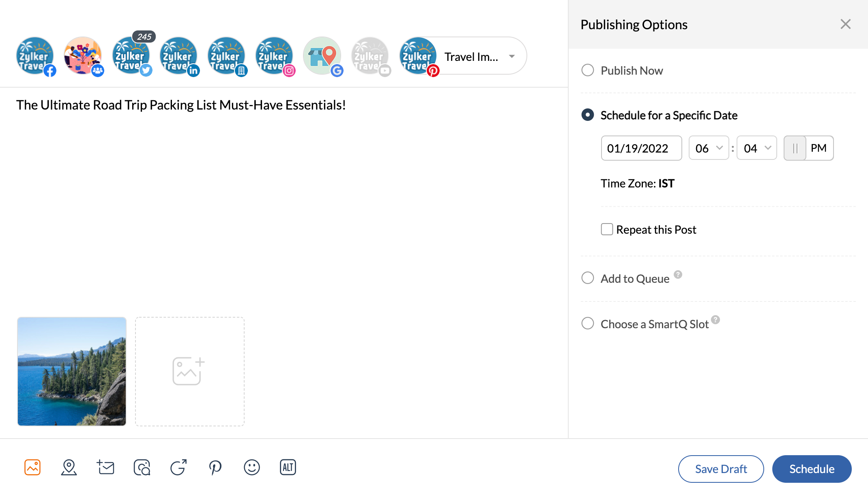This screenshot has height=499, width=868.
Task: Click the add location pin icon
Action: [x=69, y=467]
